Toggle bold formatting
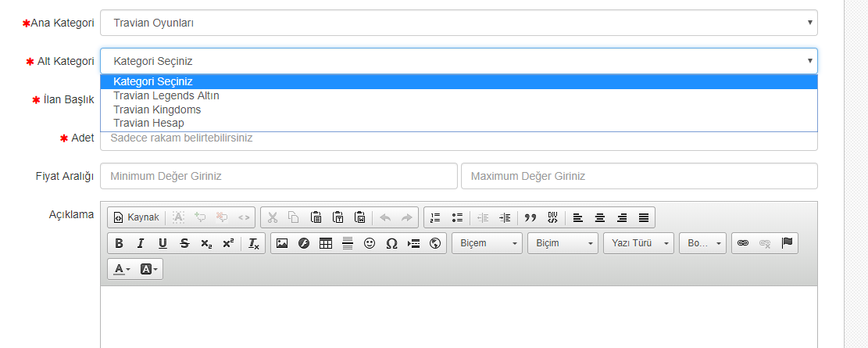The height and width of the screenshot is (348, 868). tap(119, 243)
